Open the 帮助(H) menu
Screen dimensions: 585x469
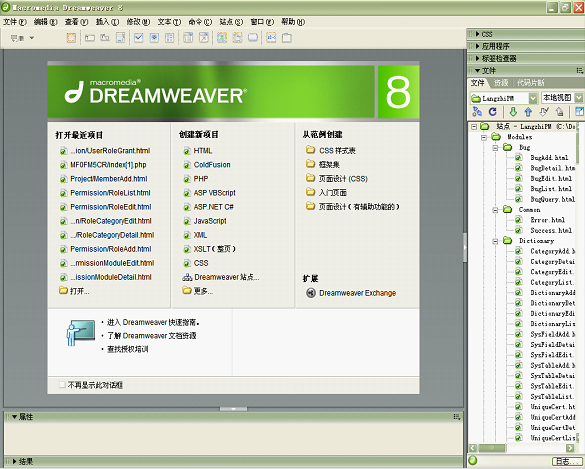click(293, 22)
